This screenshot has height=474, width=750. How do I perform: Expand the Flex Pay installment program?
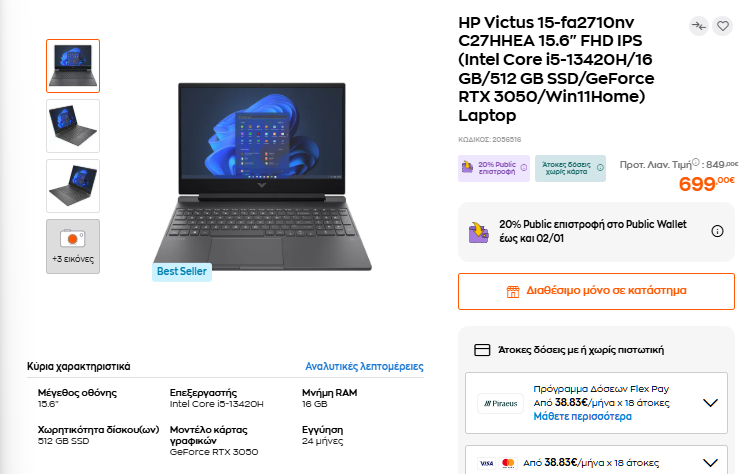pyautogui.click(x=710, y=403)
